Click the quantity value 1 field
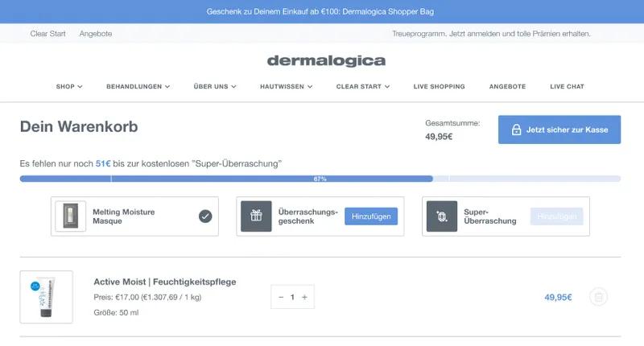This screenshot has width=644, height=346. point(292,297)
